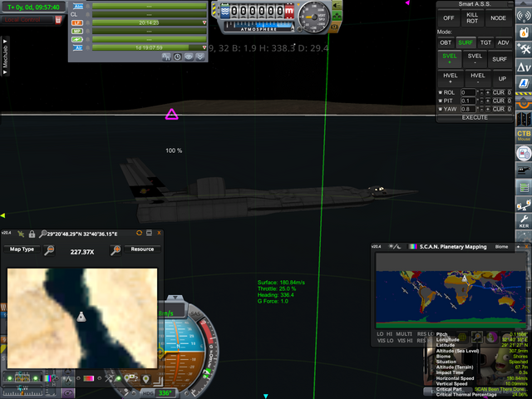Click the green checklist toolbar icon
This screenshot has height=399, width=532.
pos(524,187)
